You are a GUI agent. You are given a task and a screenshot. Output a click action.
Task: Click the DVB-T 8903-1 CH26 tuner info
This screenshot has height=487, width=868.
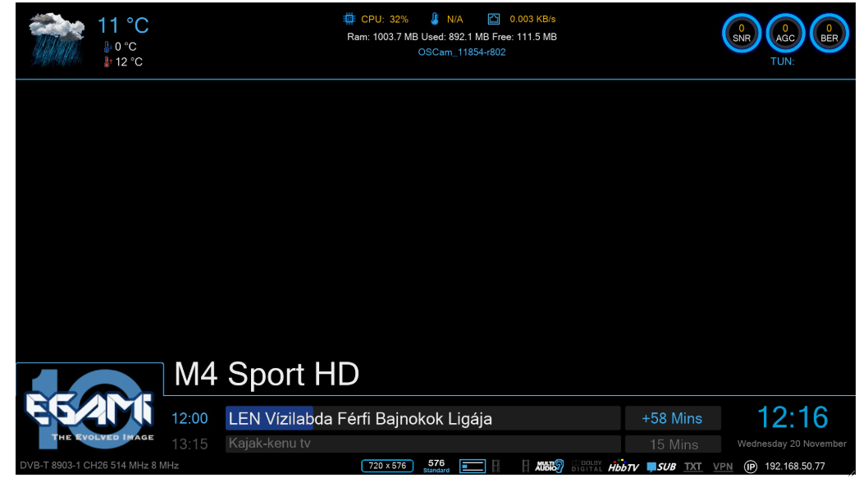99,466
